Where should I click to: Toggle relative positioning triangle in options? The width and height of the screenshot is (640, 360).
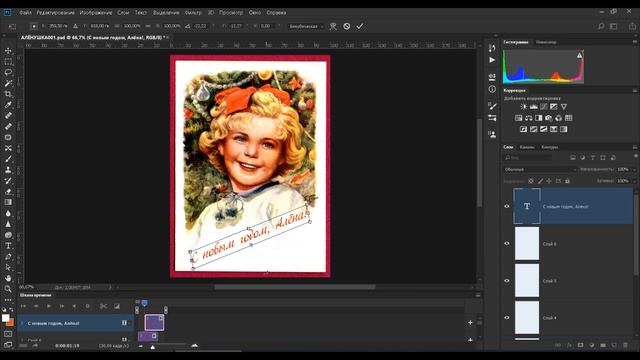76,26
